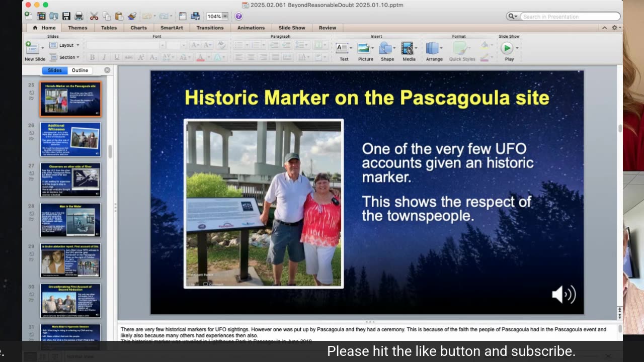Open the Animations tab
Viewport: 644px width, 362px height.
click(251, 28)
